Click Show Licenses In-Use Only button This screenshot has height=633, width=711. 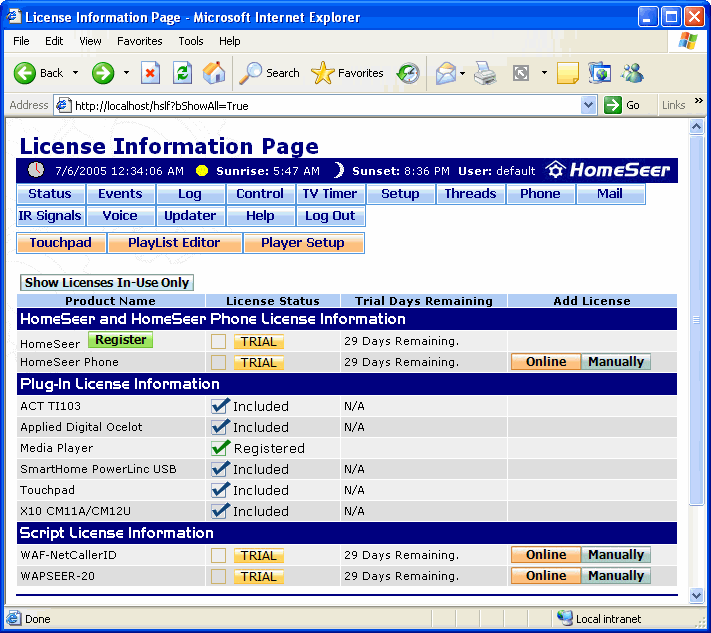pyautogui.click(x=107, y=282)
